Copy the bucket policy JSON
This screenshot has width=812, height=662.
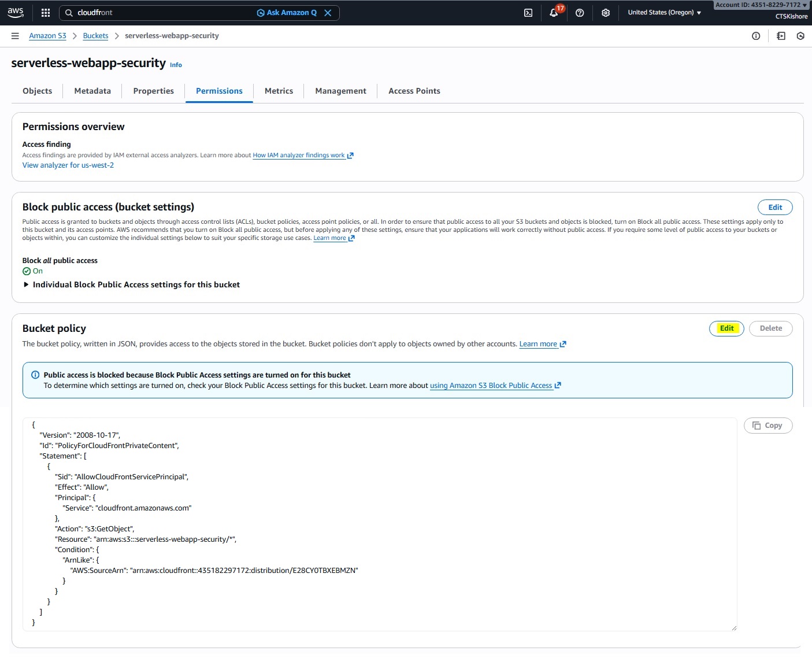767,426
